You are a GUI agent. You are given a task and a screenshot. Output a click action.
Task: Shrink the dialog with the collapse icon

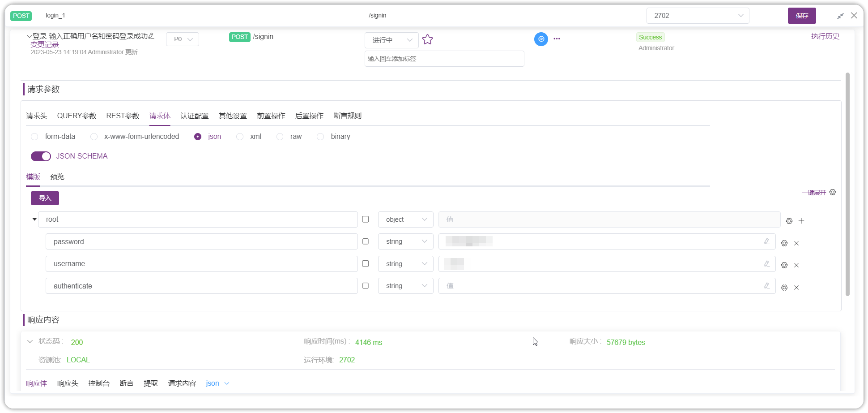(x=840, y=16)
